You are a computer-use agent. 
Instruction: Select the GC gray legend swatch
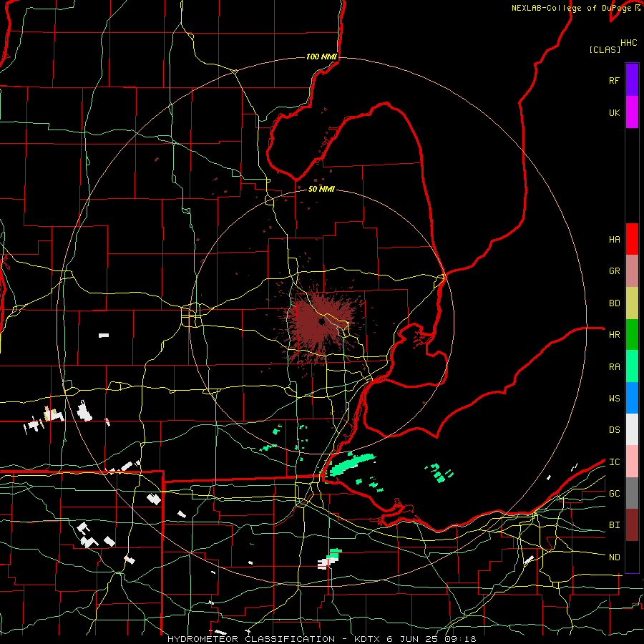click(632, 493)
